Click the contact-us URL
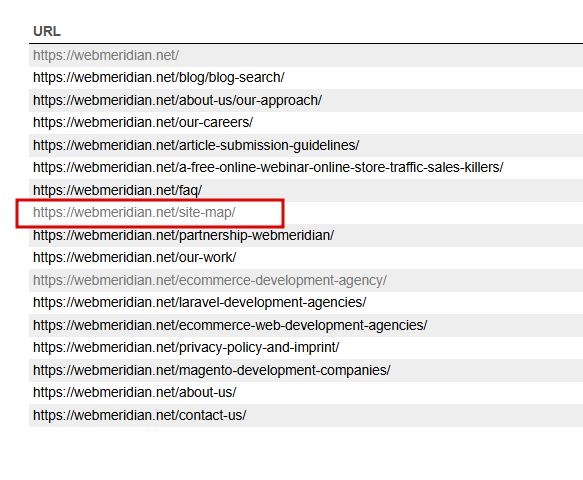The width and height of the screenshot is (583, 480). 140,415
